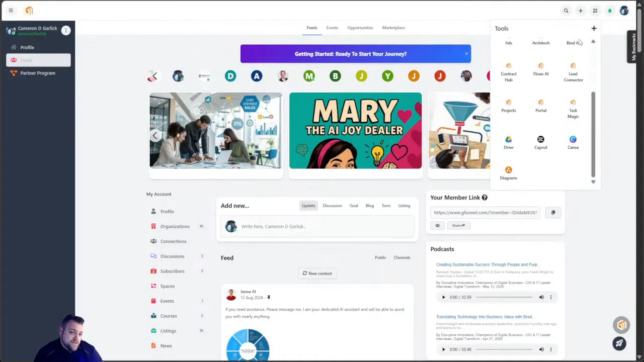Select the Update post type tab
644x362 pixels.
click(308, 206)
